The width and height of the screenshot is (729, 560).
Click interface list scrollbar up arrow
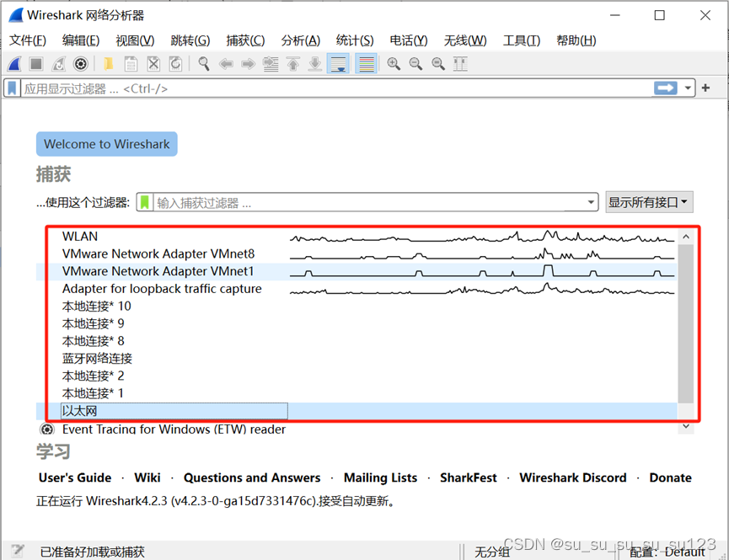[686, 237]
